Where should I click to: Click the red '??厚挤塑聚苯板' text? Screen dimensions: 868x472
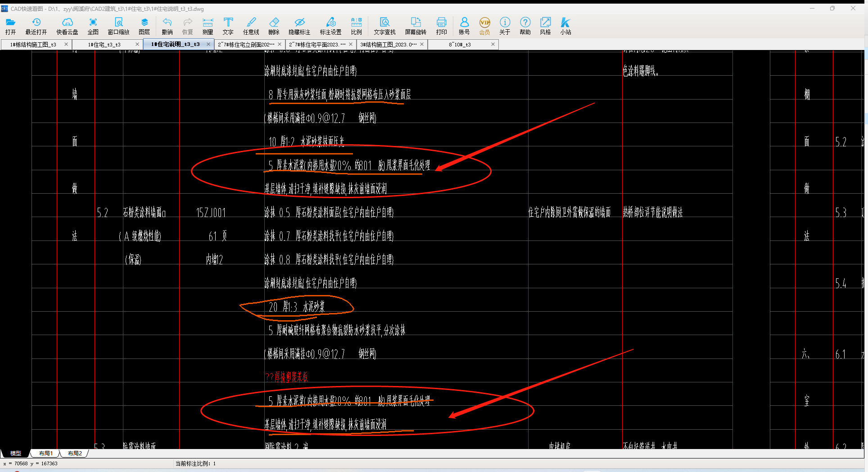[286, 377]
